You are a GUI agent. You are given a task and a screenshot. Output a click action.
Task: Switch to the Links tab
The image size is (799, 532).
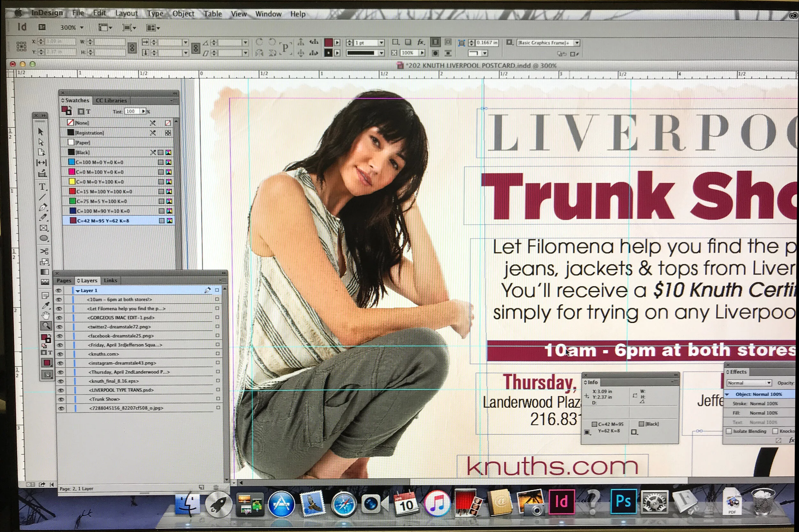click(110, 281)
